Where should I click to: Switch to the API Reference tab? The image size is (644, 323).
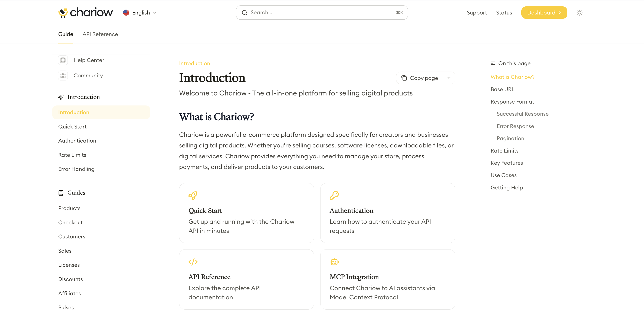point(100,34)
